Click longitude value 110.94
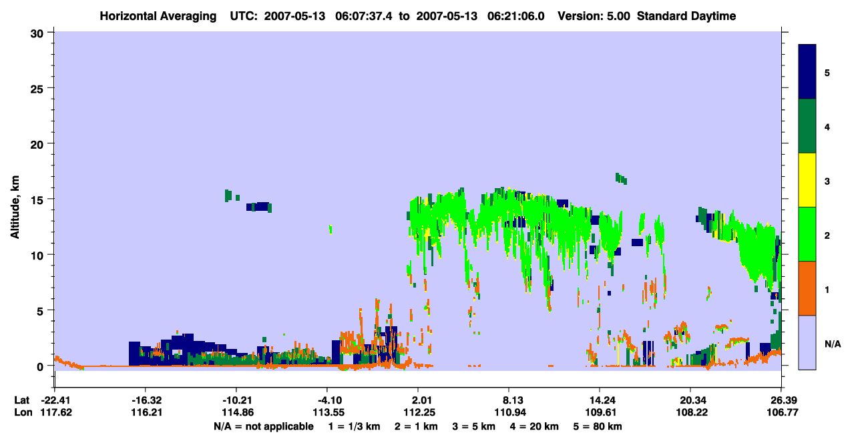The image size is (868, 445). point(509,412)
